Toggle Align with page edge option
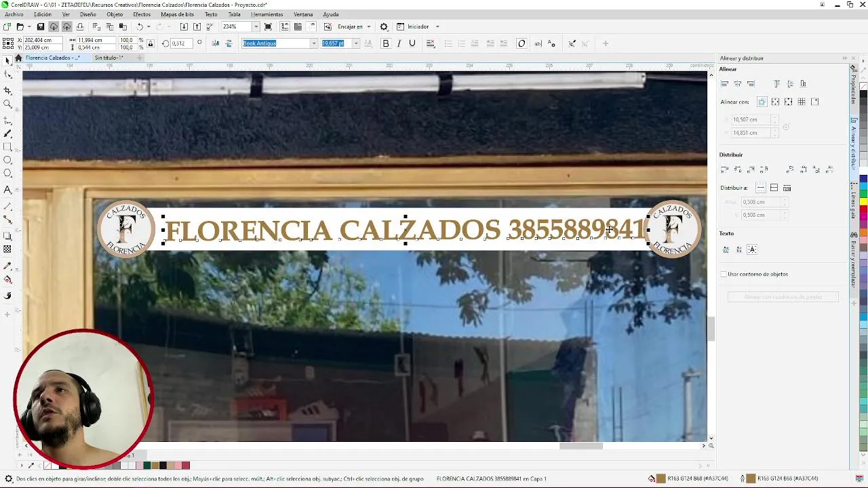The image size is (868, 488). (x=775, y=102)
